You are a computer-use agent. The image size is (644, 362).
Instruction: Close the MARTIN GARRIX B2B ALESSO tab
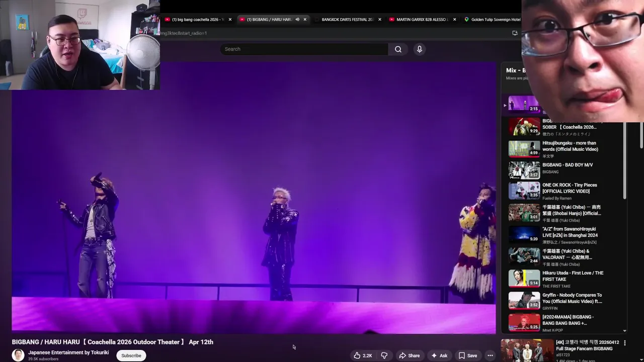454,20
